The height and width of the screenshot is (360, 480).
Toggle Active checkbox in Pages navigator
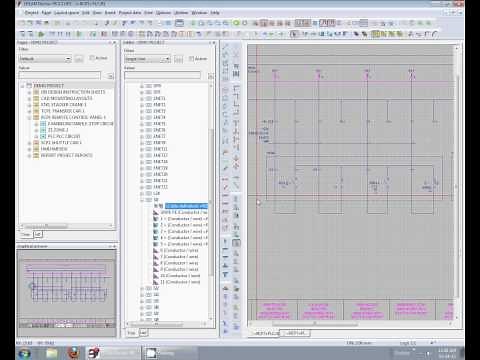coord(92,58)
